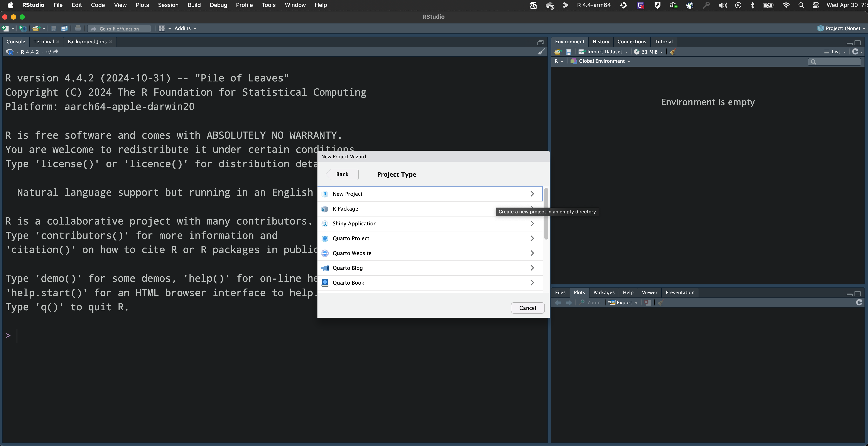868x446 pixels.
Task: Click Cancel in New Project Wizard
Action: click(x=527, y=308)
